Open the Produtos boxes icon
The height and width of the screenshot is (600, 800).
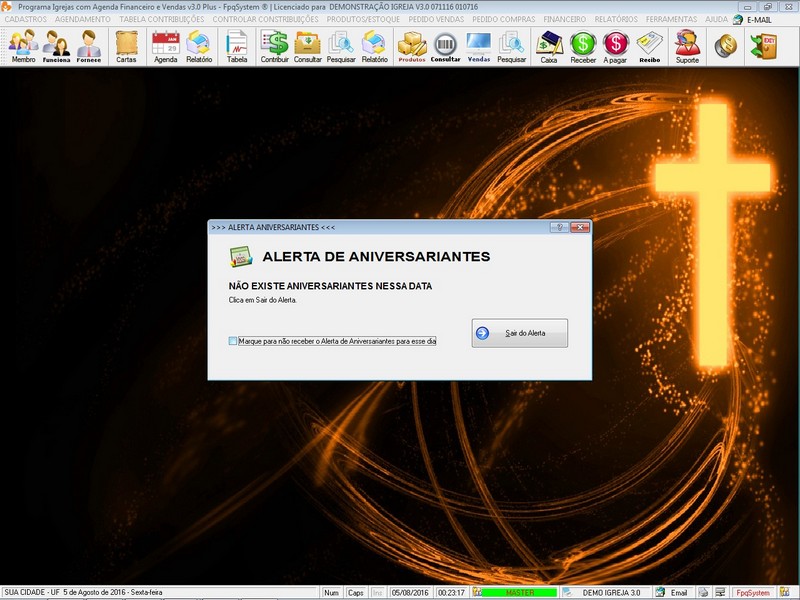pyautogui.click(x=412, y=46)
